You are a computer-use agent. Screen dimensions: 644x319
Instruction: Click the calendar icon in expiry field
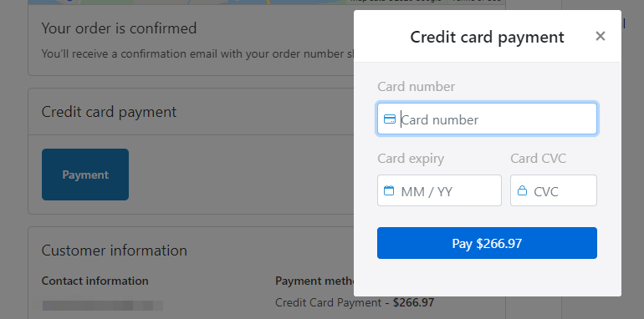(389, 190)
